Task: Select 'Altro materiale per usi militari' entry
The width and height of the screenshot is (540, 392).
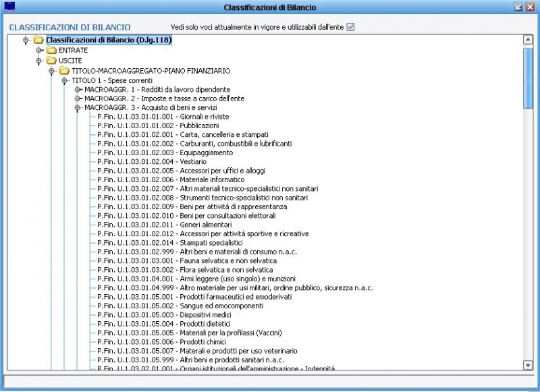Action: [x=235, y=287]
